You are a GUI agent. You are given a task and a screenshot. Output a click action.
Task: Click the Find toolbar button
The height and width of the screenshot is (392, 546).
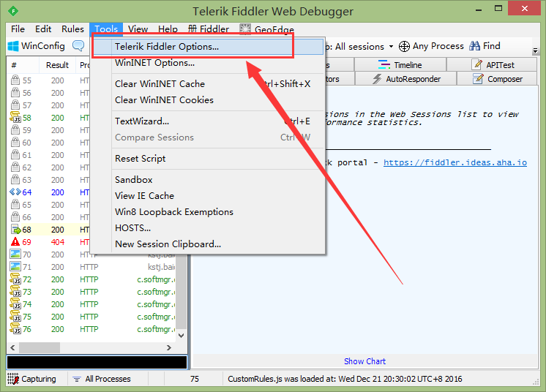pos(485,46)
